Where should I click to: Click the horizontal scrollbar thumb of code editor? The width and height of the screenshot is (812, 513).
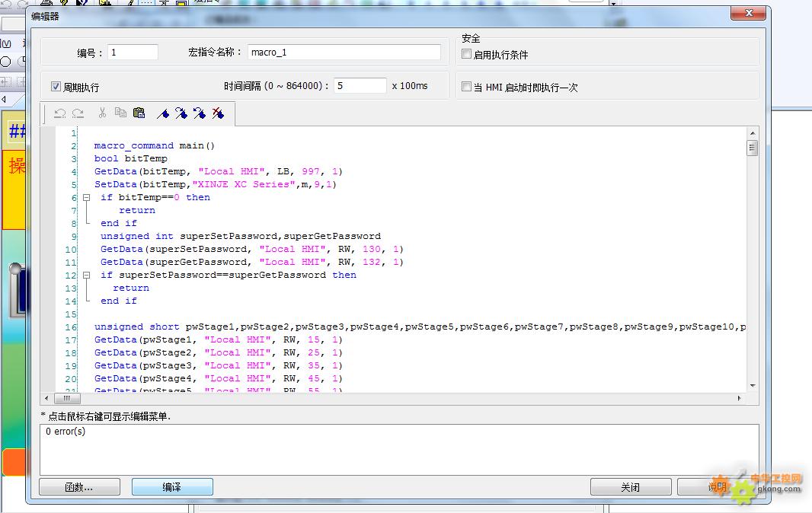point(66,398)
